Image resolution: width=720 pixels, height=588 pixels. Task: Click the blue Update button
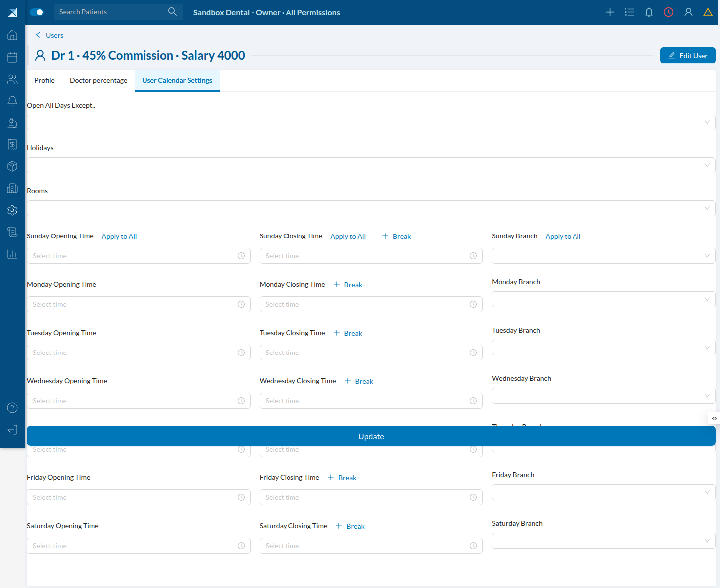(x=371, y=436)
